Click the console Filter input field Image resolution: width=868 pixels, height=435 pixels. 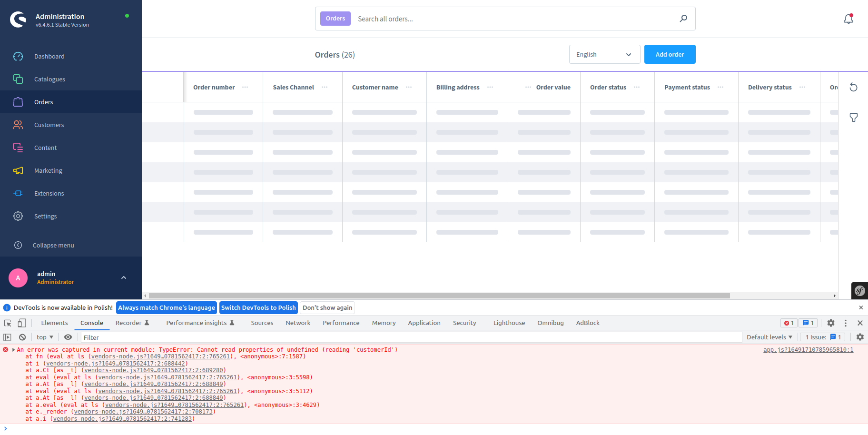[x=409, y=337]
